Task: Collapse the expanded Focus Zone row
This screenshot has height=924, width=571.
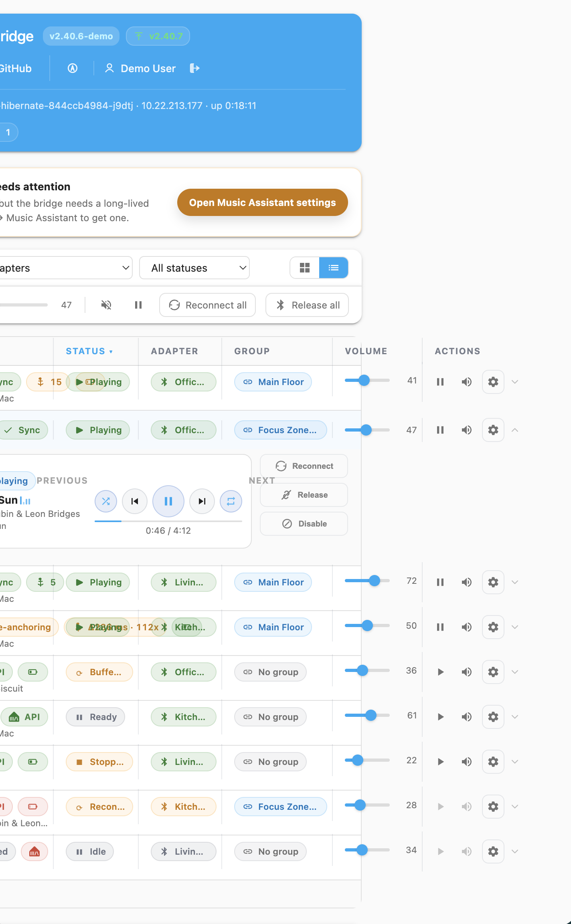Action: (515, 430)
